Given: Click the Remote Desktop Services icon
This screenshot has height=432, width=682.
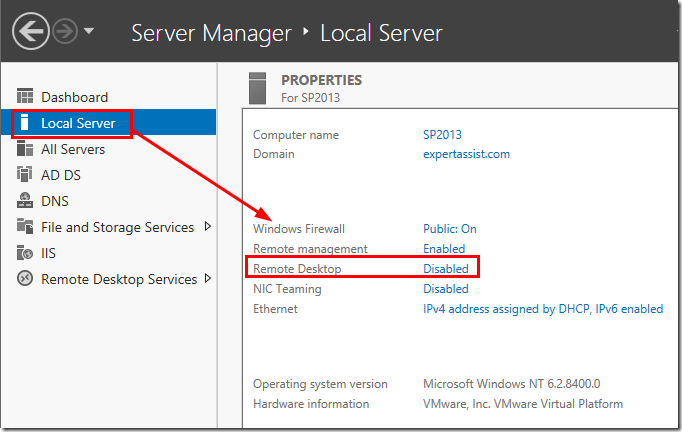Looking at the screenshot, I should [25, 279].
